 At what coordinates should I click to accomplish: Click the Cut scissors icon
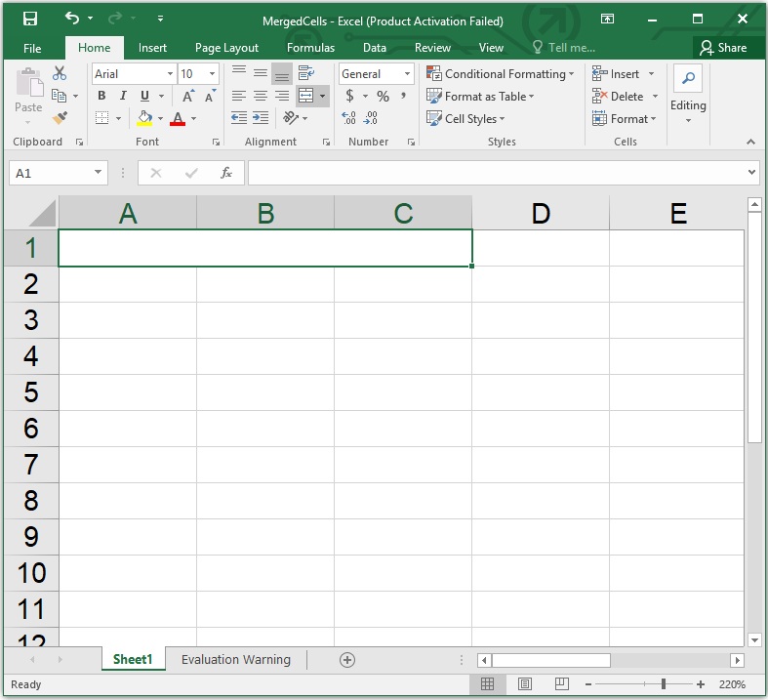click(60, 73)
